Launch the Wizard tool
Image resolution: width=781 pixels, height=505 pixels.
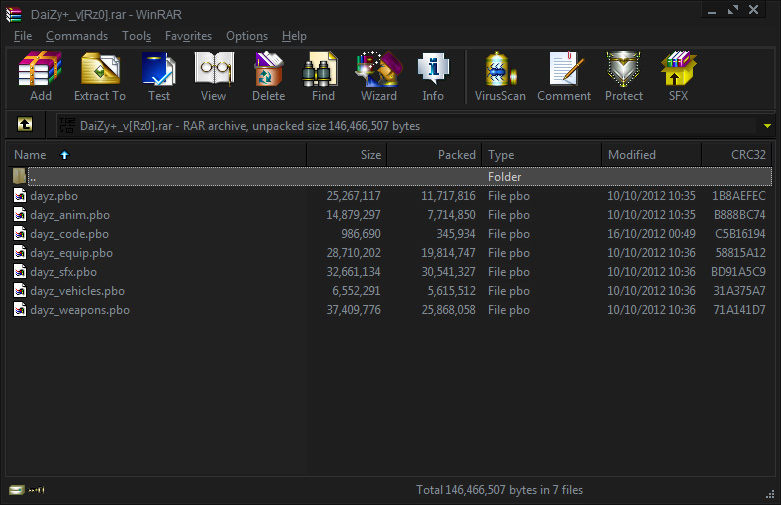coord(379,69)
